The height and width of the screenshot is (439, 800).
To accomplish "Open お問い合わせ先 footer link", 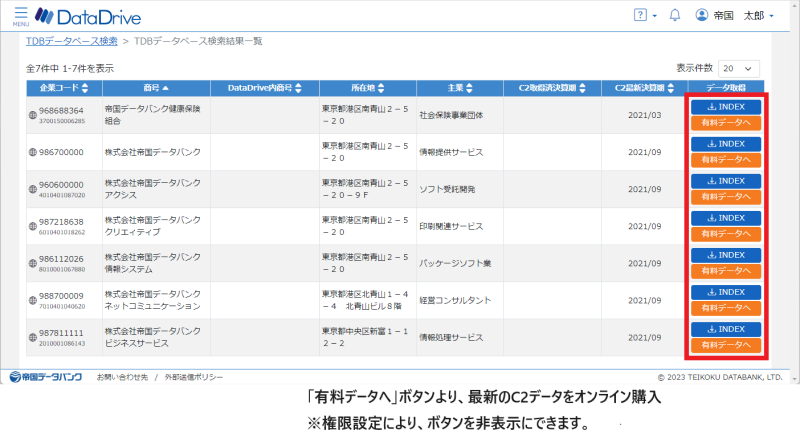I will coord(122,377).
